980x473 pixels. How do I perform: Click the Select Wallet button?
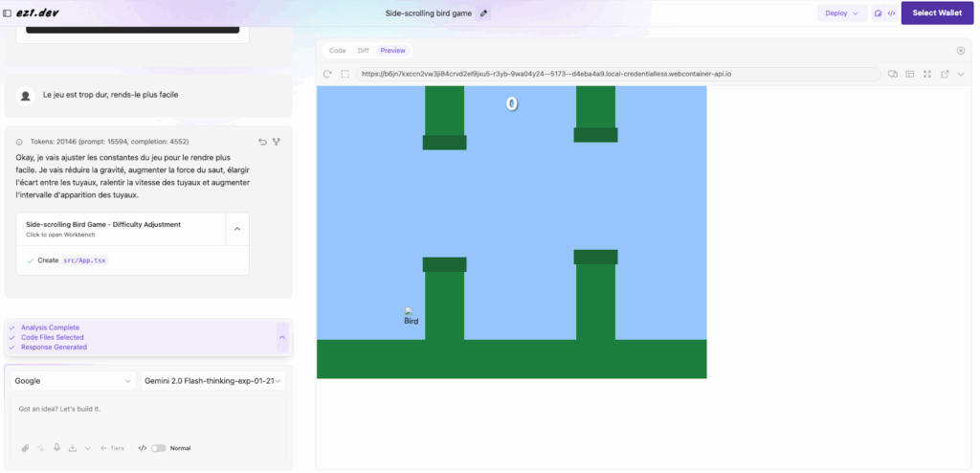(x=937, y=13)
